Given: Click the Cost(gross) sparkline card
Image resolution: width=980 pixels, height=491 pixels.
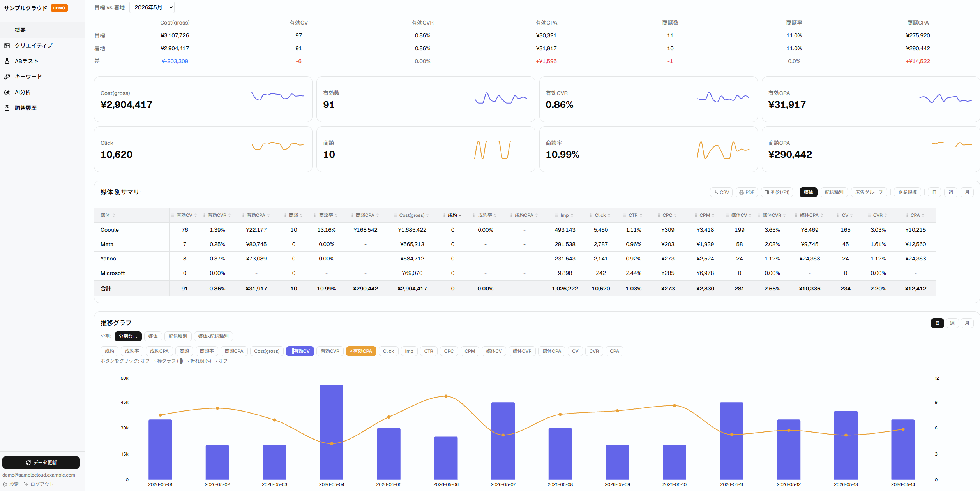Looking at the screenshot, I should (x=203, y=99).
